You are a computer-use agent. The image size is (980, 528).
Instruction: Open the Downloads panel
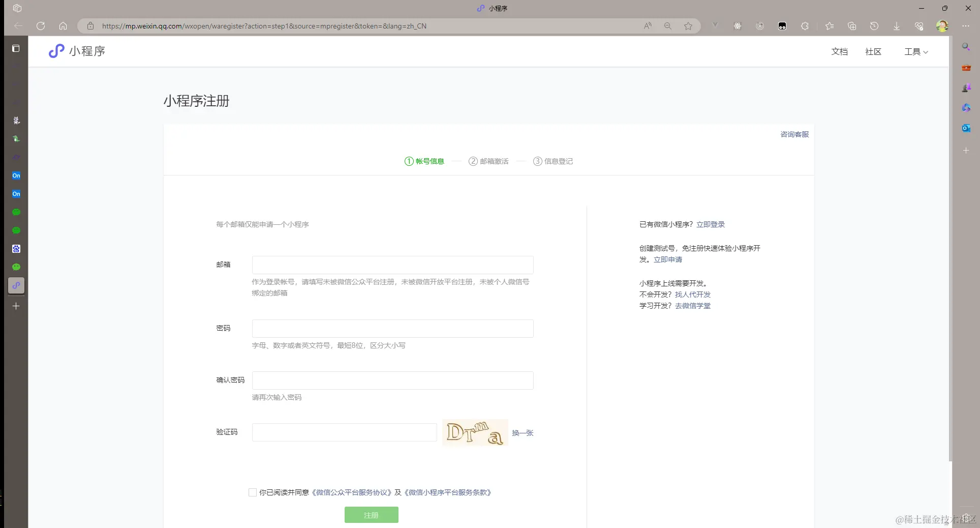[x=897, y=26]
